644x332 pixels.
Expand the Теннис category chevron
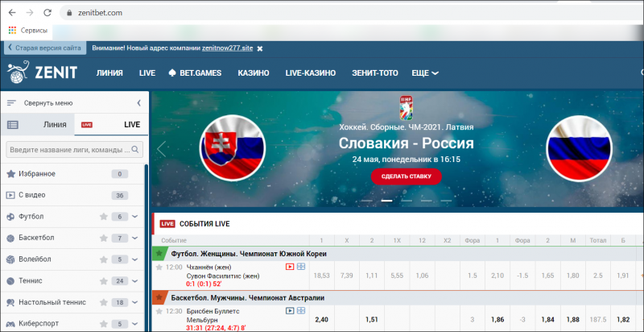[135, 281]
